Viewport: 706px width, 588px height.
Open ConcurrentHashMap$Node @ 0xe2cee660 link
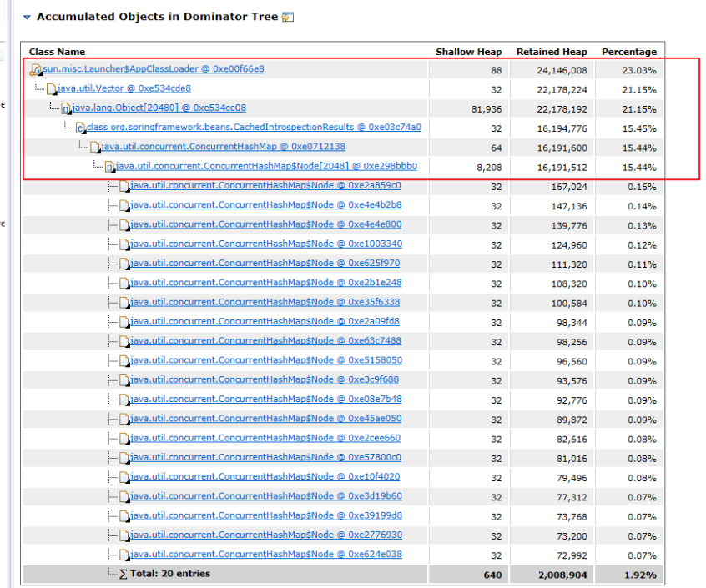(265, 437)
